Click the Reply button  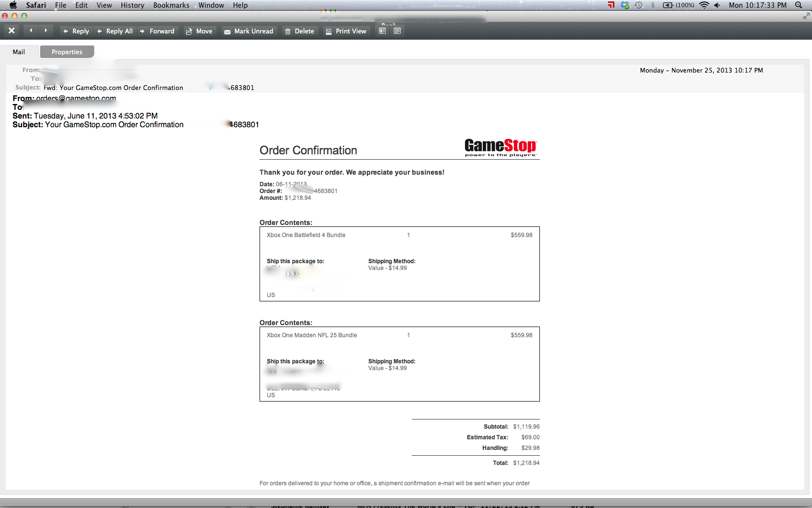tap(76, 31)
